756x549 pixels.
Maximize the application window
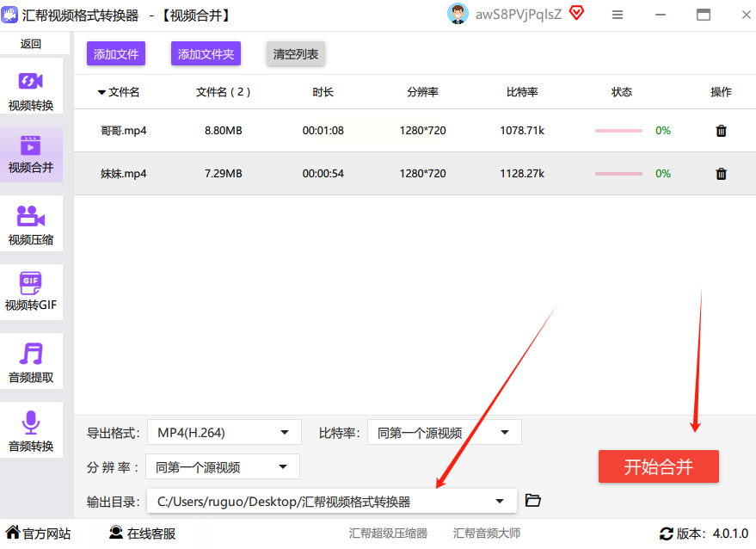point(704,15)
